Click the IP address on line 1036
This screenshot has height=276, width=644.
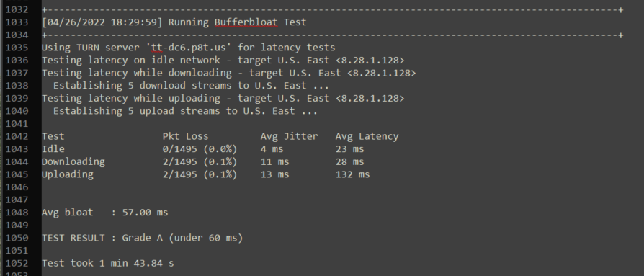(x=370, y=61)
